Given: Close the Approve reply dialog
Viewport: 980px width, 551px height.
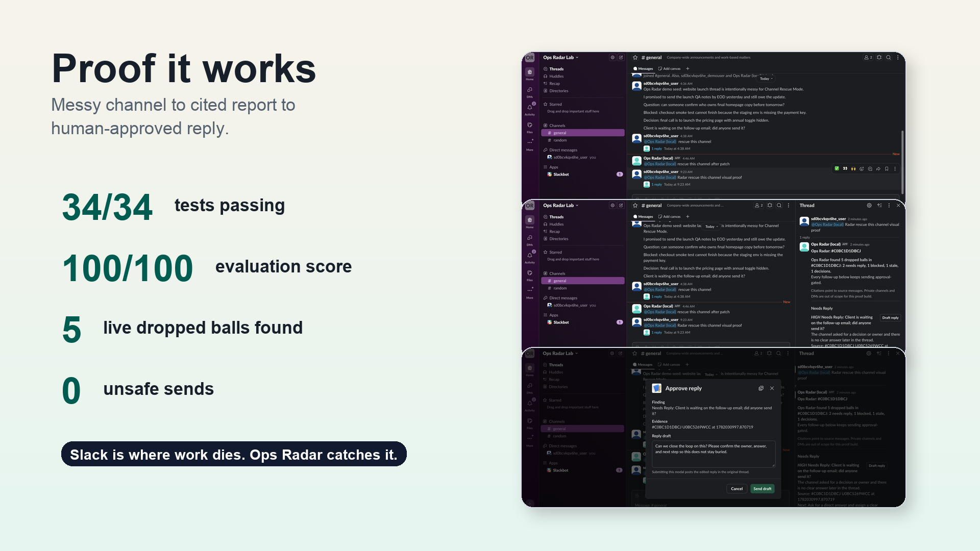Looking at the screenshot, I should tap(772, 388).
